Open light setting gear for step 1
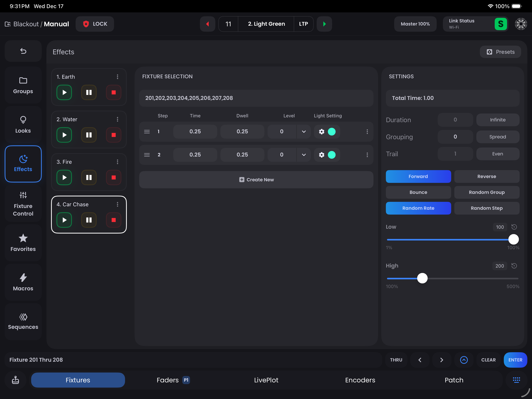Viewport: 532px width, 399px height. 321,132
